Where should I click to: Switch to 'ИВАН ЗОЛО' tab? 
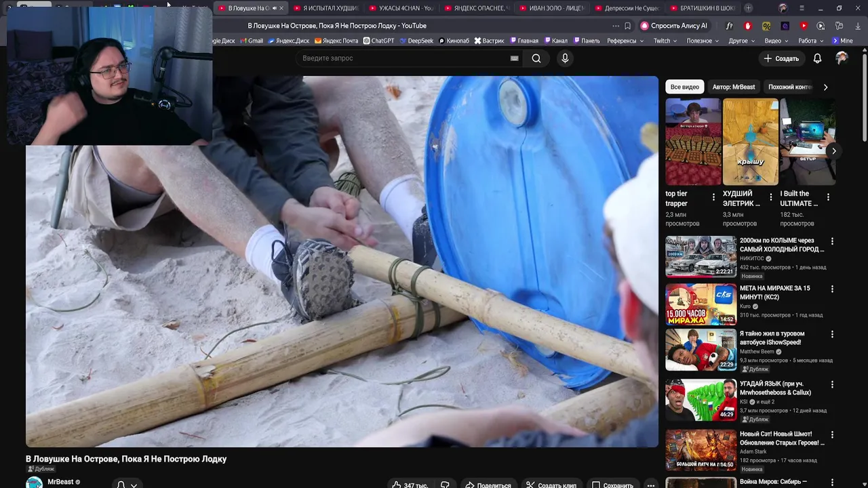click(x=551, y=8)
